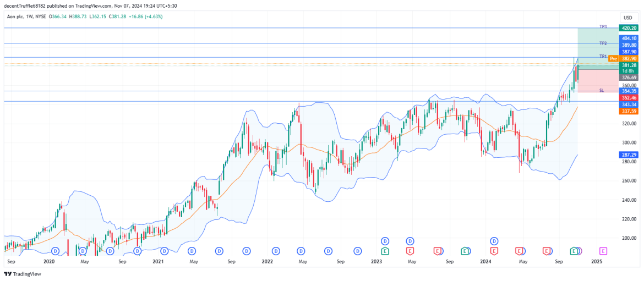Click the green earnings marker at start of 2023
Screen dimensions: 644x281
pos(385,251)
